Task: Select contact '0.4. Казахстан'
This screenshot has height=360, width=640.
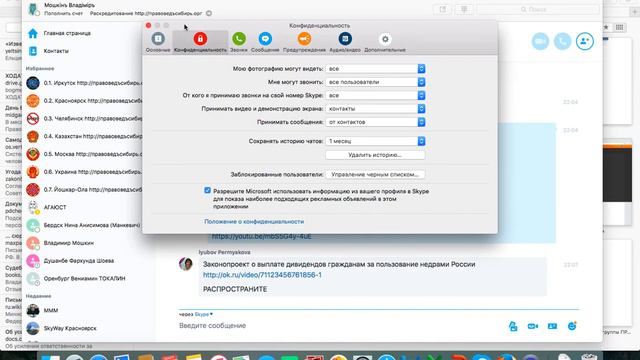Action: pos(84,136)
